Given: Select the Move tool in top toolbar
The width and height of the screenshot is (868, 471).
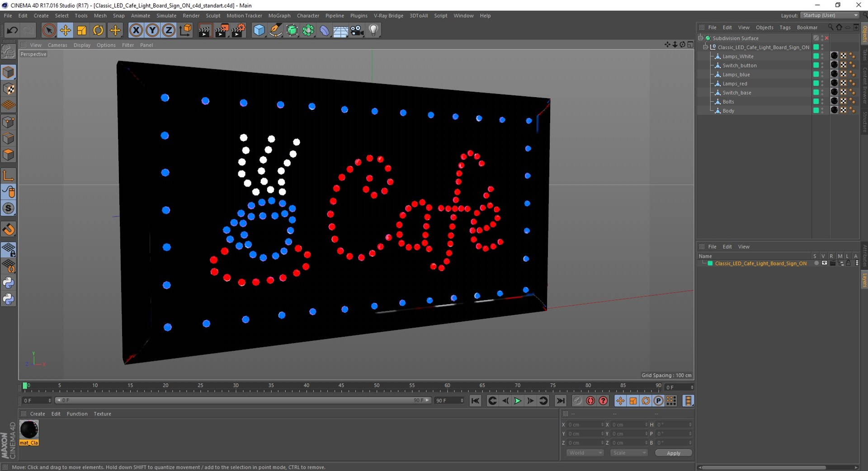Looking at the screenshot, I should click(x=65, y=30).
